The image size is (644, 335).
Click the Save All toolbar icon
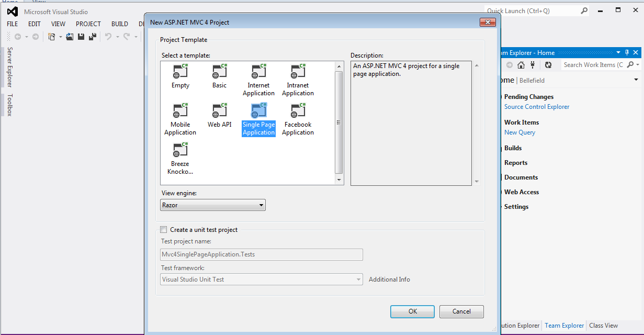pyautogui.click(x=93, y=37)
